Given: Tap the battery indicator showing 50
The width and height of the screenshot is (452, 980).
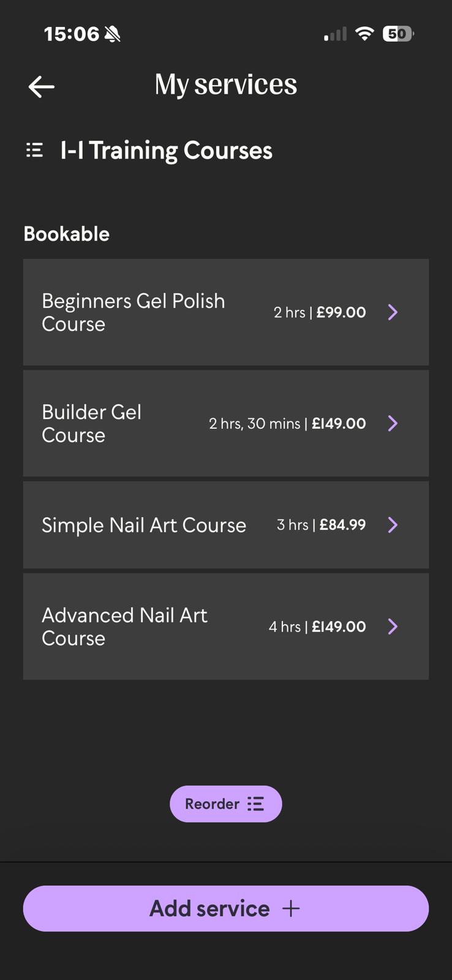Looking at the screenshot, I should coord(397,34).
